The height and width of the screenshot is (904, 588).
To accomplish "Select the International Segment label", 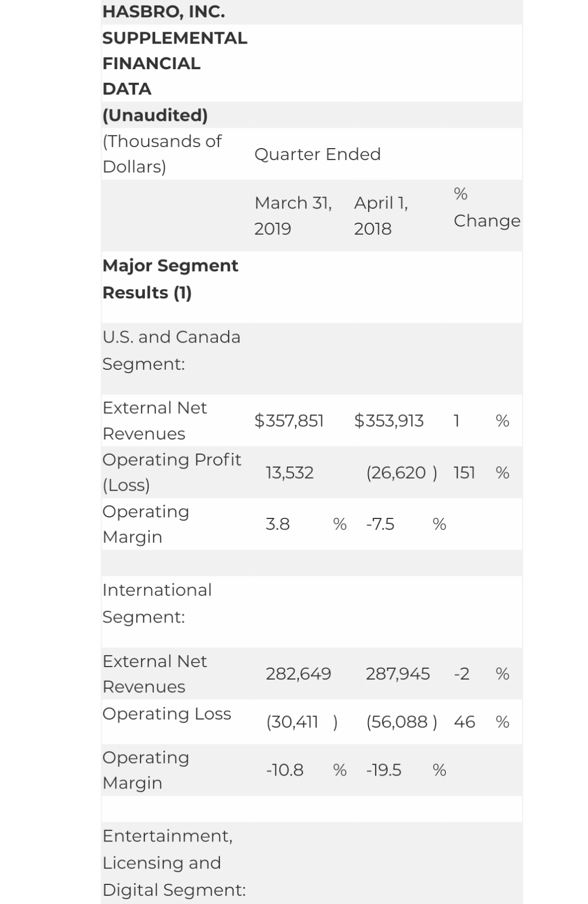I will click(x=157, y=603).
